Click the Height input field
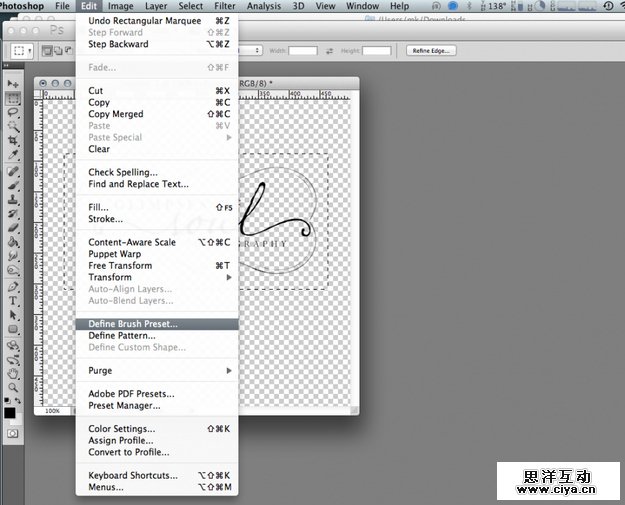This screenshot has width=625, height=505. point(377,50)
